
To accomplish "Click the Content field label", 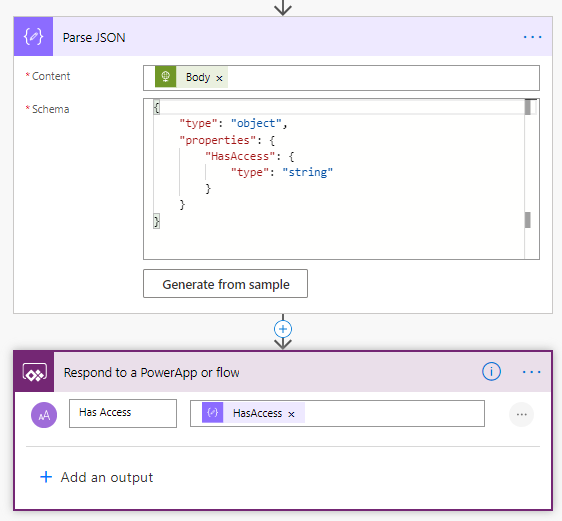I will [x=51, y=76].
